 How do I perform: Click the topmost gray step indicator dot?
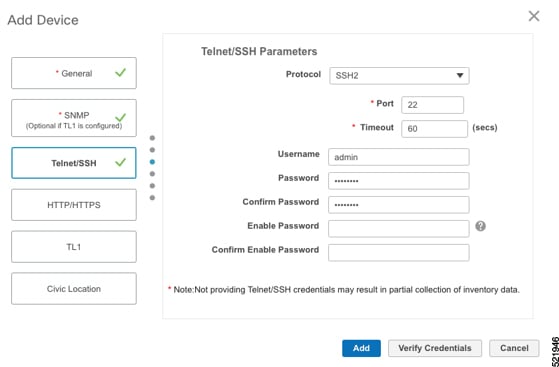(152, 138)
